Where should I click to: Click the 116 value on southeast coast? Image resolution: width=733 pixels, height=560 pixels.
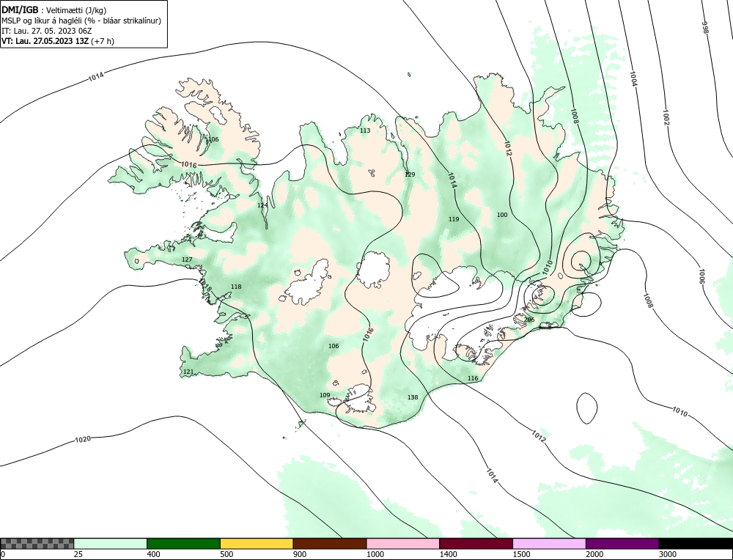[x=473, y=378]
